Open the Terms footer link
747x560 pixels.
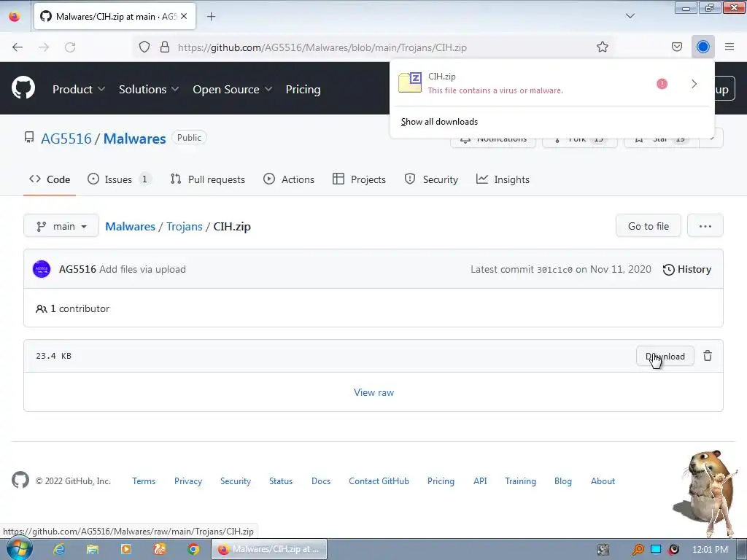pos(144,481)
